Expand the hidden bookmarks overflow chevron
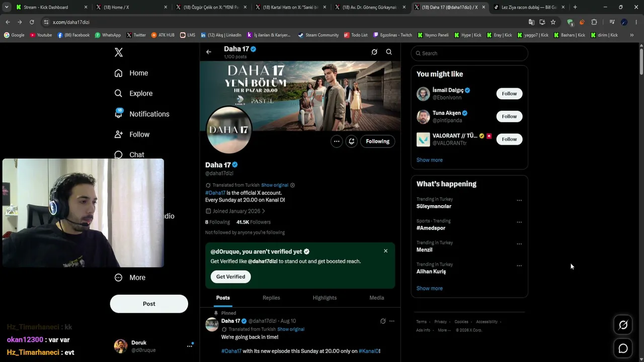 point(632,35)
